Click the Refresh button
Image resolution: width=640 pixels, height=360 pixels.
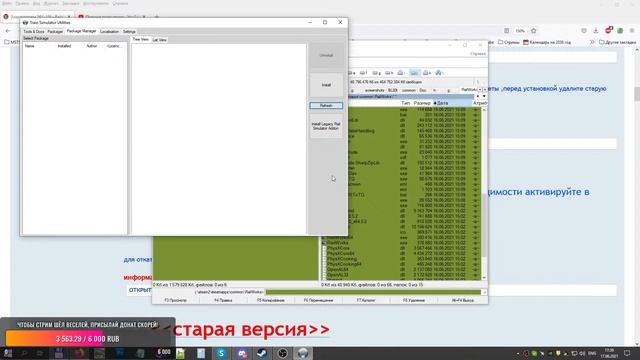(x=326, y=106)
